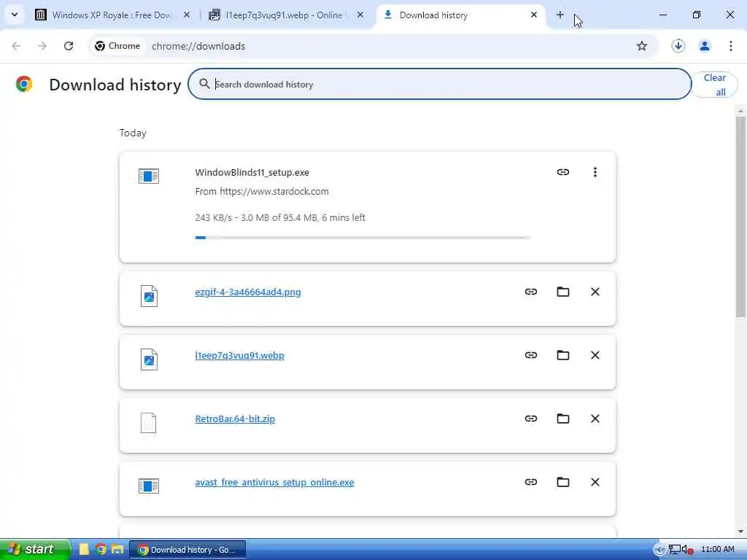Copy download link for RetroBar.64-bit.zip
This screenshot has height=560, width=747.
pyautogui.click(x=531, y=418)
